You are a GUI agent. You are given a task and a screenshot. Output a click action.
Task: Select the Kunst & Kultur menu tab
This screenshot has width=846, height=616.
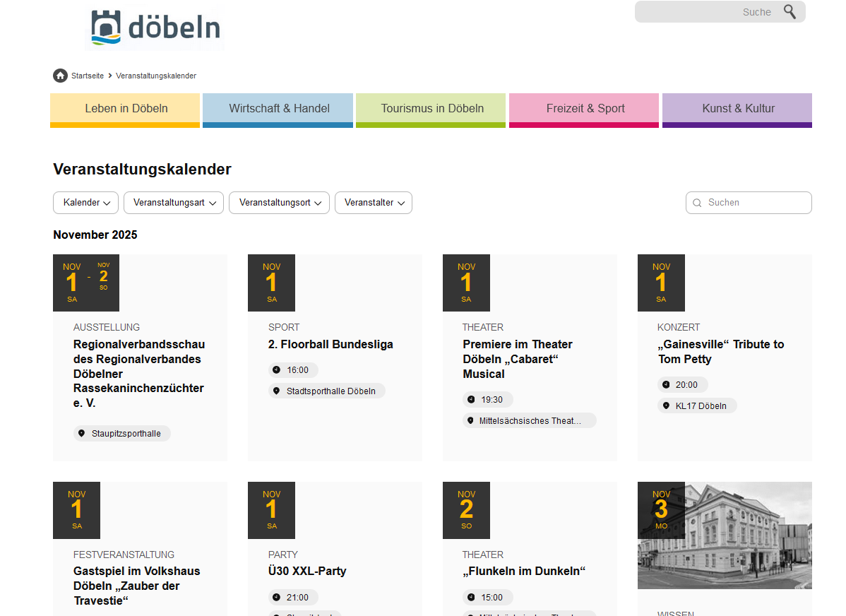pos(737,109)
